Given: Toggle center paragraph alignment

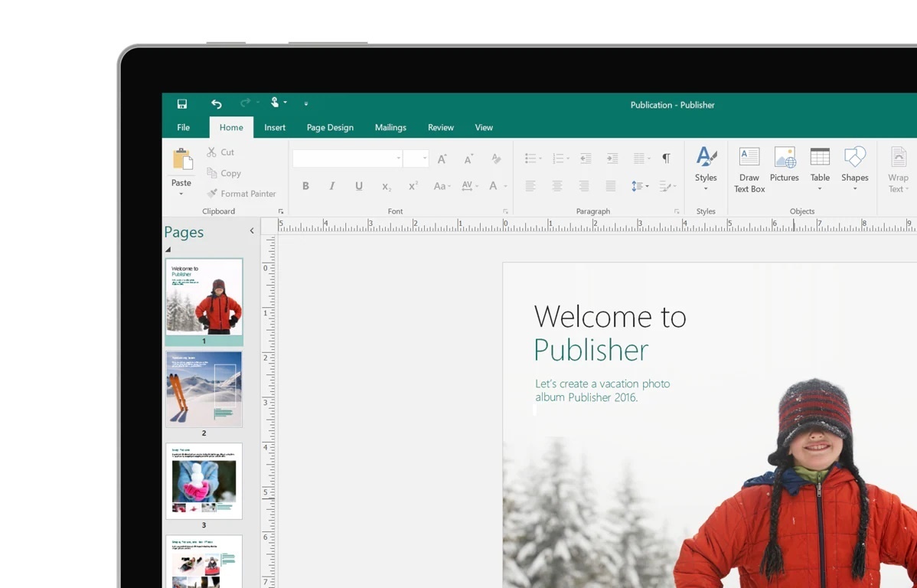Looking at the screenshot, I should (x=557, y=185).
